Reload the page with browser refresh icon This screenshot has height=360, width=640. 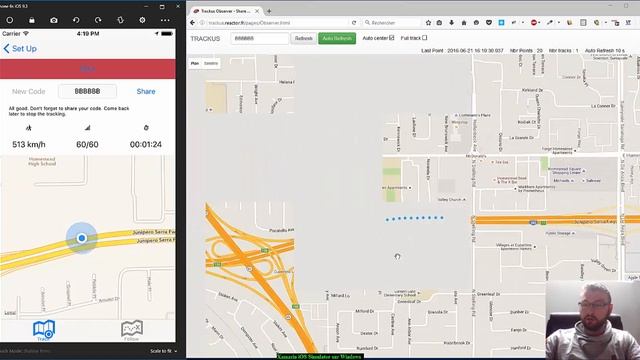pos(354,23)
